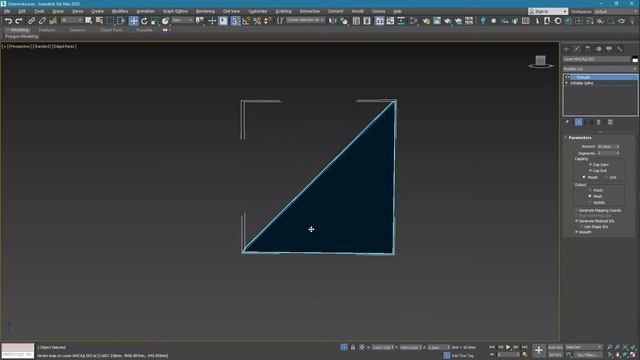Activate the Select and Scale tool
The height and width of the screenshot is (360, 640).
pos(154,21)
